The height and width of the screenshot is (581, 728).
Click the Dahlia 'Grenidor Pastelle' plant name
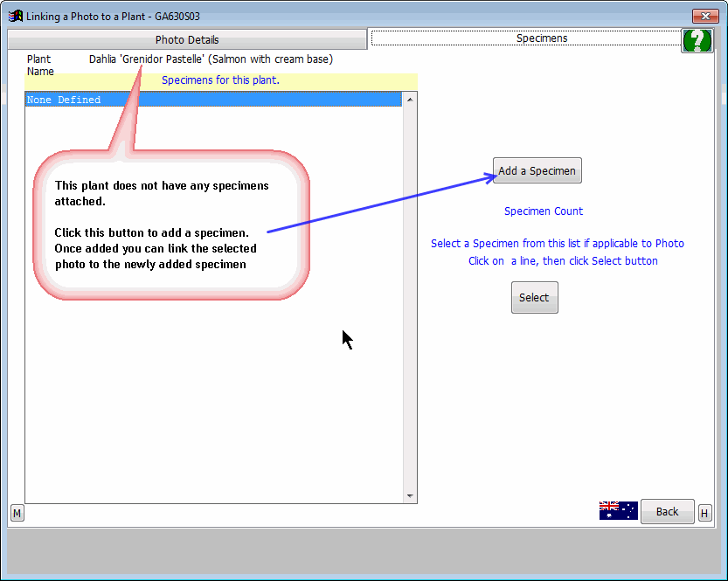pos(211,59)
